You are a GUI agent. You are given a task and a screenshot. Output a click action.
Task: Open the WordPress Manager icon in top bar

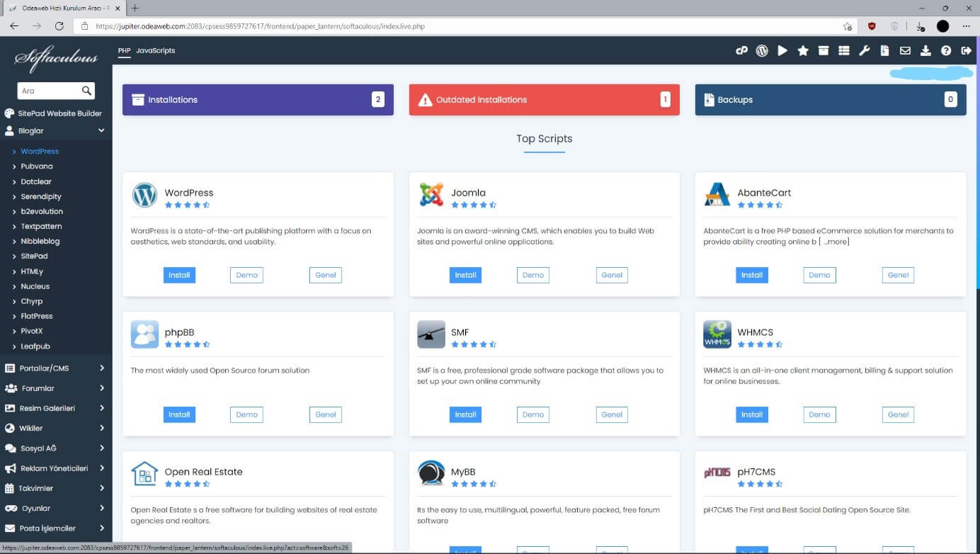762,50
